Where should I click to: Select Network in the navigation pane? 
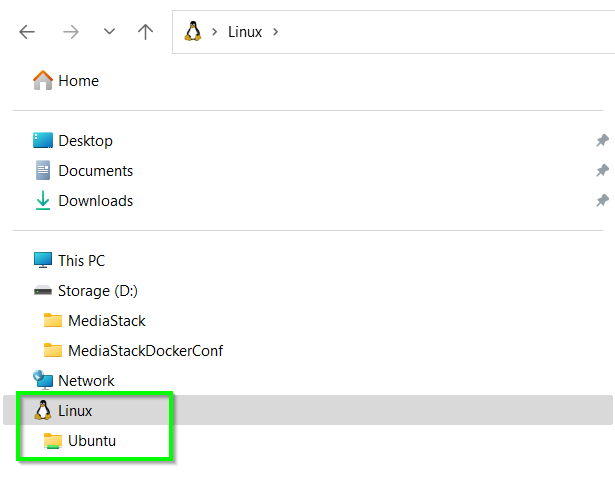click(x=85, y=381)
